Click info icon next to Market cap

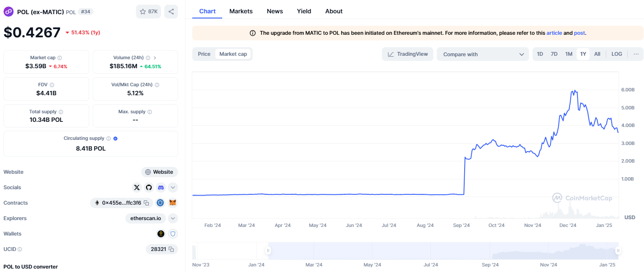[60, 57]
